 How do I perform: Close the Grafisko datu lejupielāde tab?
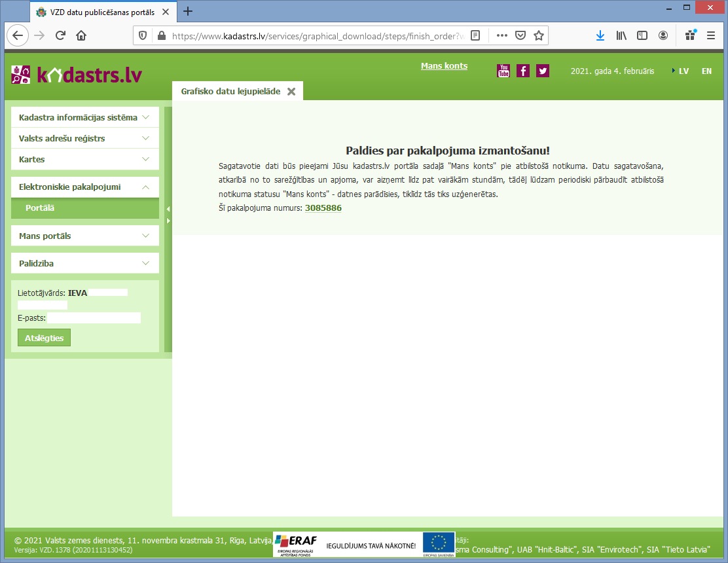(291, 92)
